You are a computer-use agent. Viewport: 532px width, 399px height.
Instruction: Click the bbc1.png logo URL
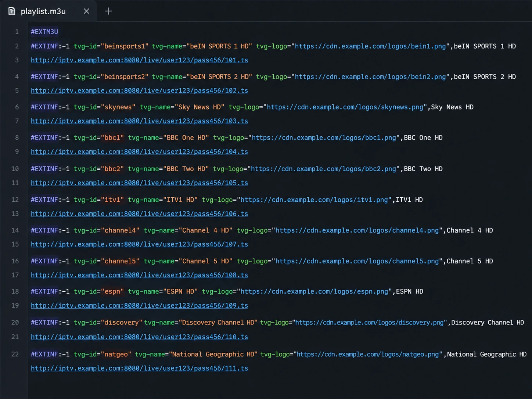[x=324, y=137]
